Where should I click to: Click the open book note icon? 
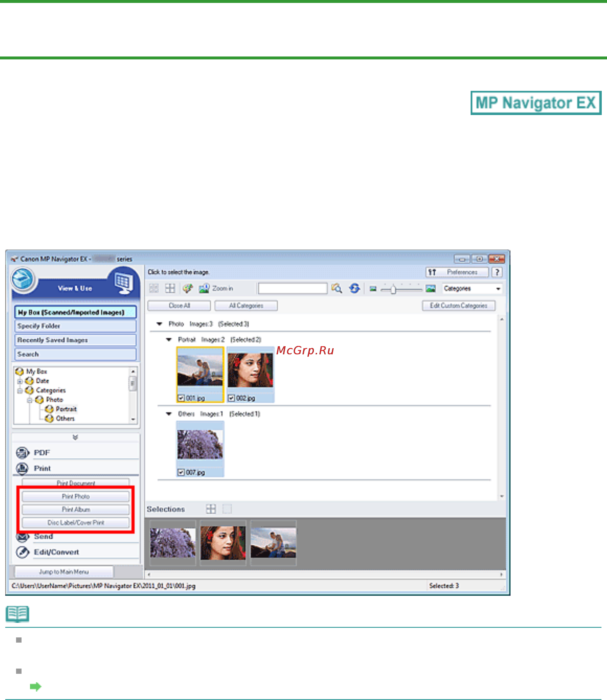pyautogui.click(x=17, y=614)
